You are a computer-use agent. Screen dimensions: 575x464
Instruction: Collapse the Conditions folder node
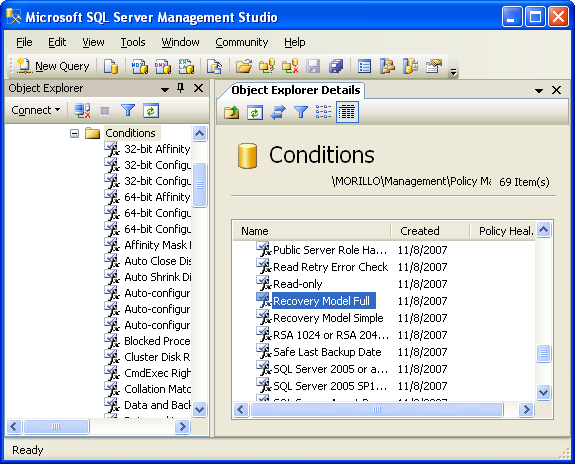point(74,133)
